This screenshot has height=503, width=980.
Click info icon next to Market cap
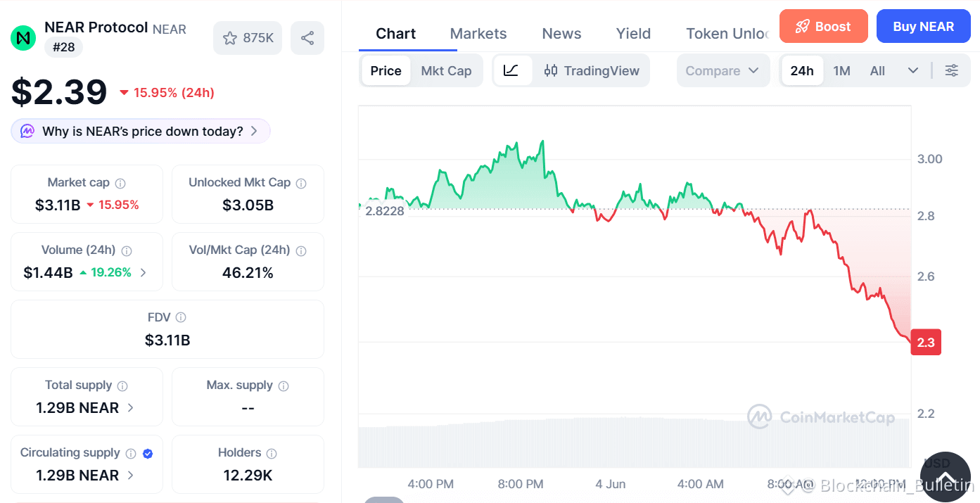(x=120, y=183)
